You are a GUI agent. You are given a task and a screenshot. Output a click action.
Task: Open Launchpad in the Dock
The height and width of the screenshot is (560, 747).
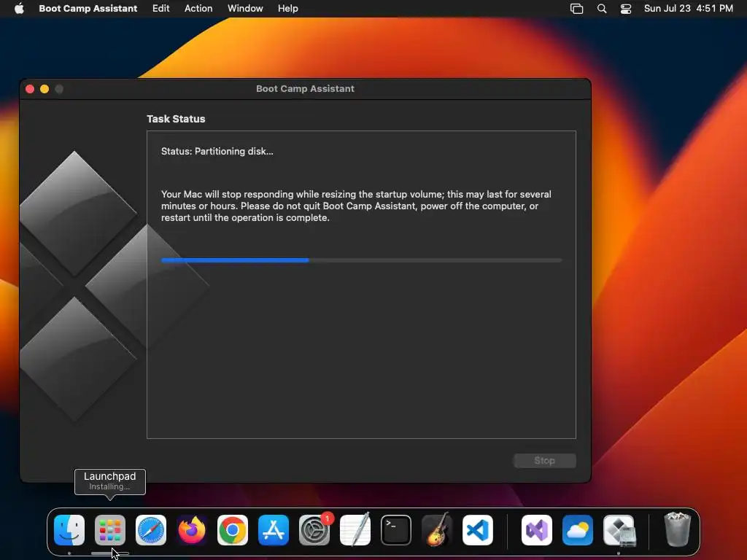click(x=110, y=529)
